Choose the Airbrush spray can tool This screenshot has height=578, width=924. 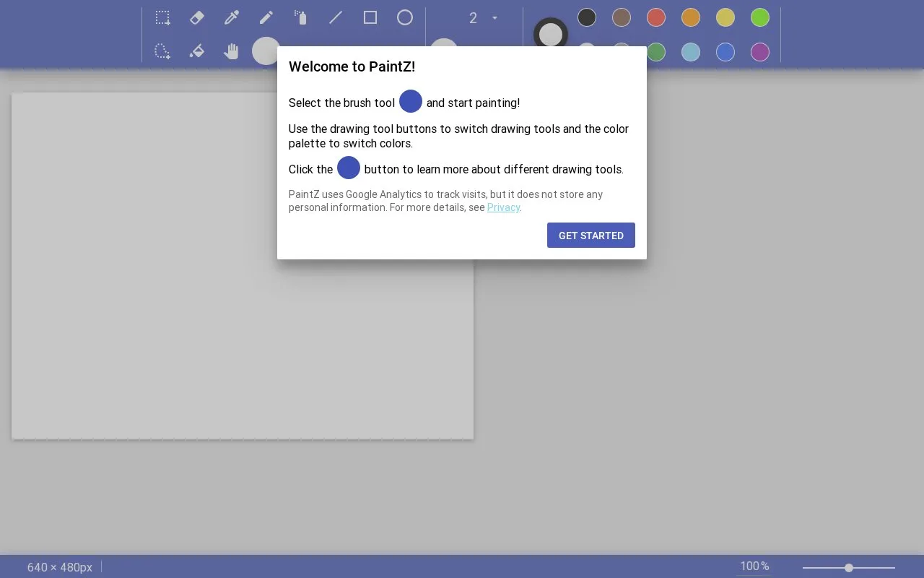(x=301, y=17)
